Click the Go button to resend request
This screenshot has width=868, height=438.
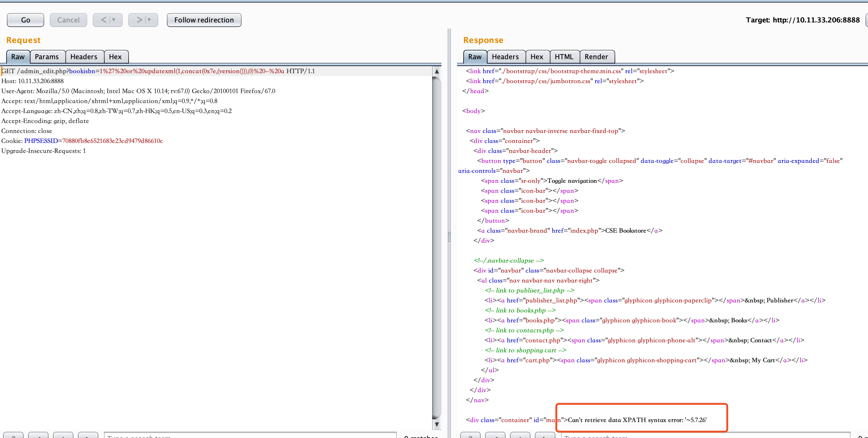[25, 20]
